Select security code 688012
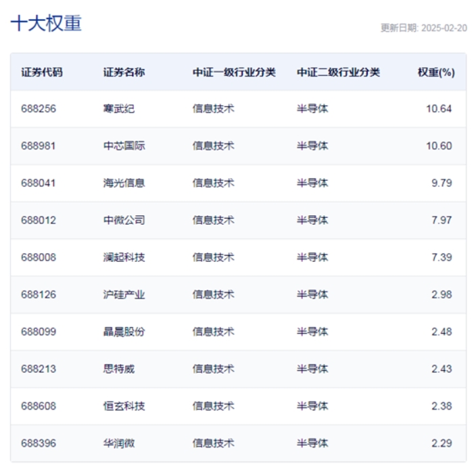 pyautogui.click(x=39, y=220)
